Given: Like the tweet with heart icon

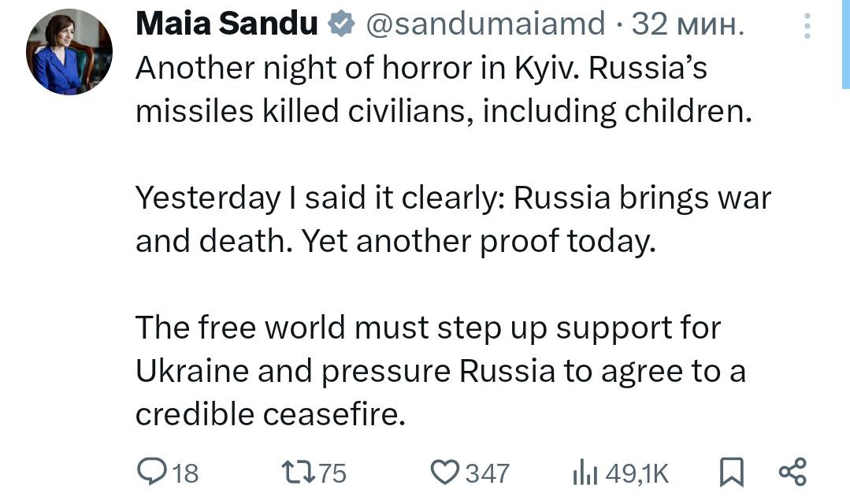Looking at the screenshot, I should 444,472.
